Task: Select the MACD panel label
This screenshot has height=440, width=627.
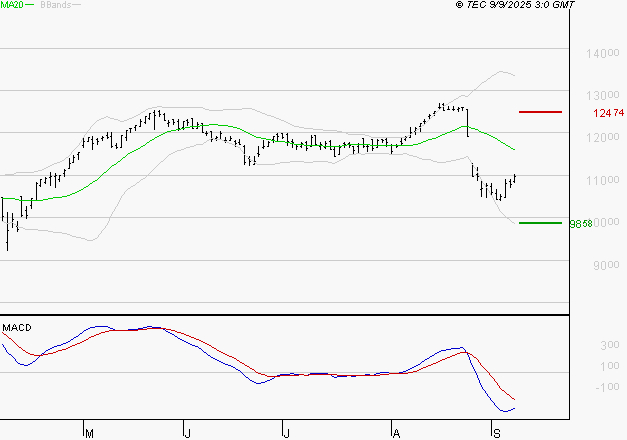Action: (x=17, y=328)
